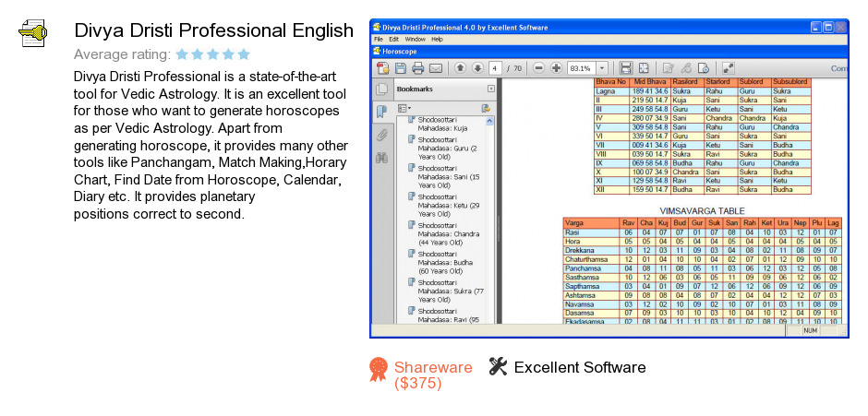Click the average rating stars

coord(212,54)
